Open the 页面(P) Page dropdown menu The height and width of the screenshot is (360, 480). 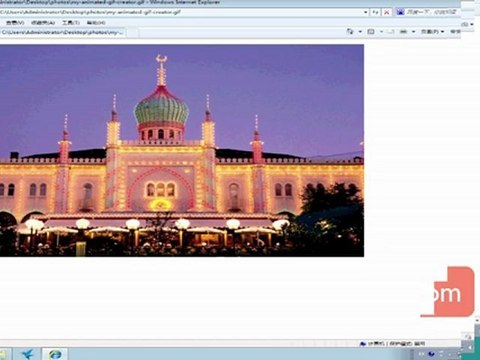432,32
